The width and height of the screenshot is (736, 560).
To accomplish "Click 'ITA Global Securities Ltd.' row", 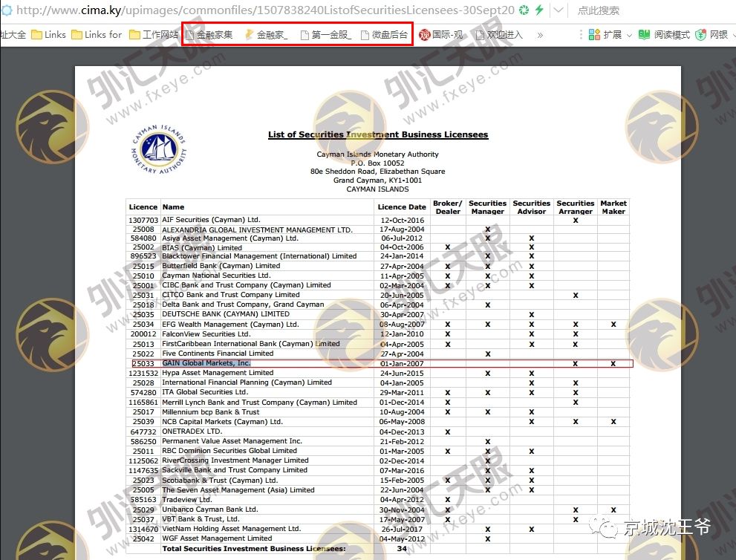I will tap(205, 392).
